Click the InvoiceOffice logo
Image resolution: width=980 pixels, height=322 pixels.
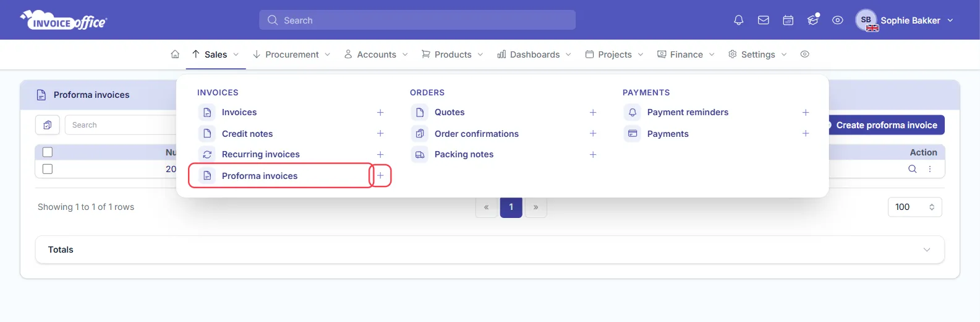click(64, 20)
